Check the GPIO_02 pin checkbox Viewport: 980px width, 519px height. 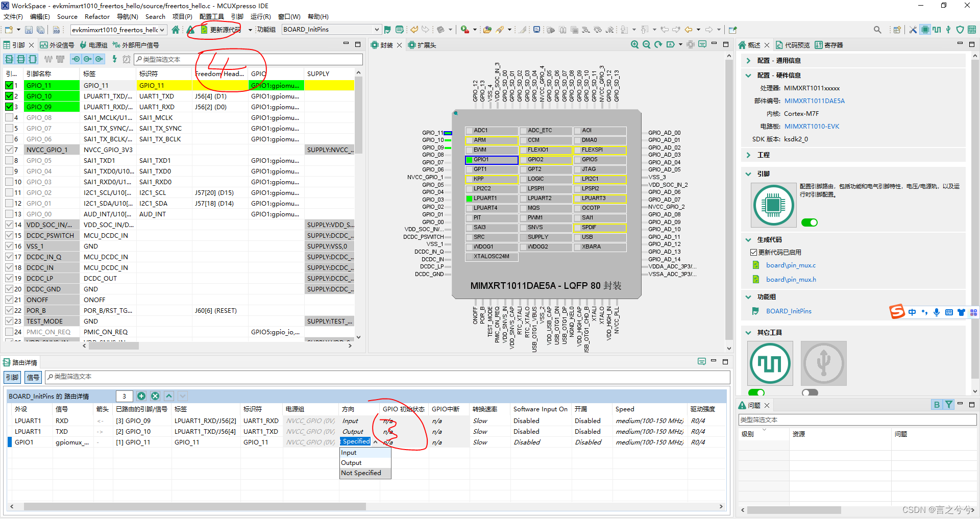coord(9,192)
